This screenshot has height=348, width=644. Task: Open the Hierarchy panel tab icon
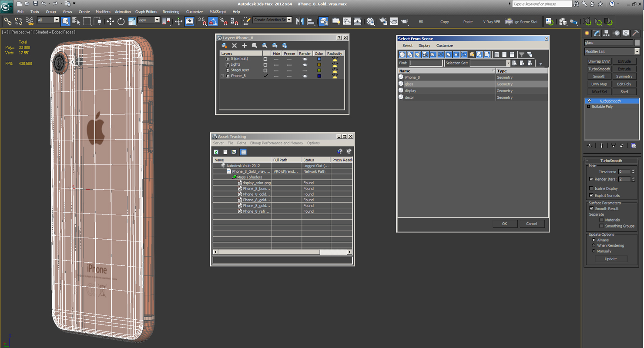(607, 33)
